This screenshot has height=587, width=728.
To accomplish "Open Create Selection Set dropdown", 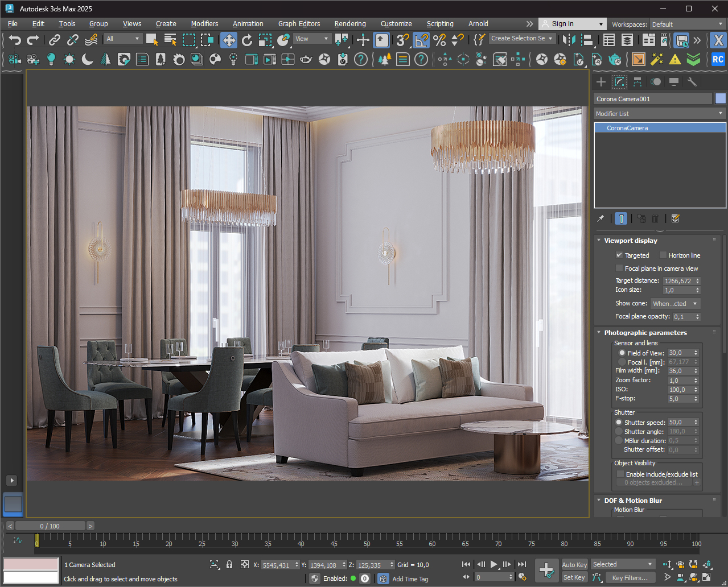I will click(x=522, y=39).
